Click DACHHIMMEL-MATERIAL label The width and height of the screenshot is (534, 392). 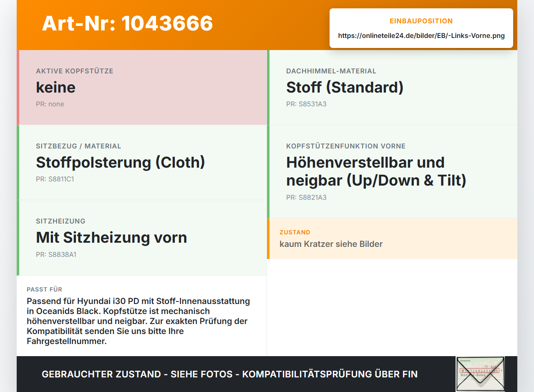point(331,71)
